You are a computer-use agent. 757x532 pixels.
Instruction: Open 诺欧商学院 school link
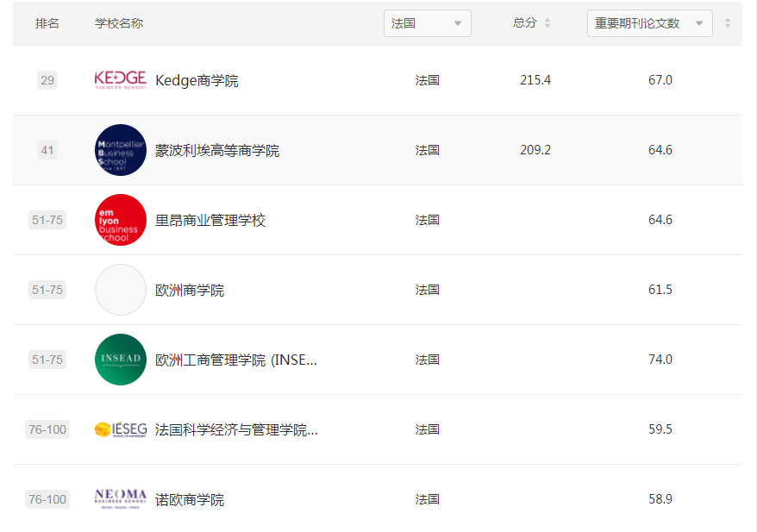190,499
